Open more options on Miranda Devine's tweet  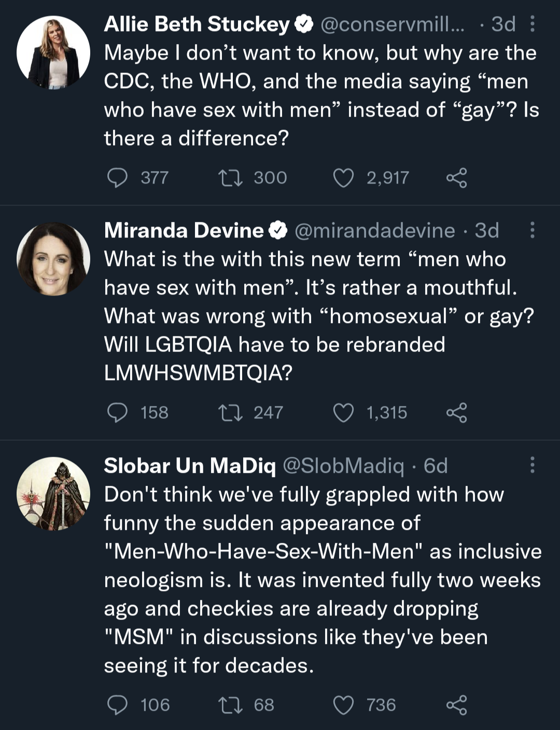point(532,230)
